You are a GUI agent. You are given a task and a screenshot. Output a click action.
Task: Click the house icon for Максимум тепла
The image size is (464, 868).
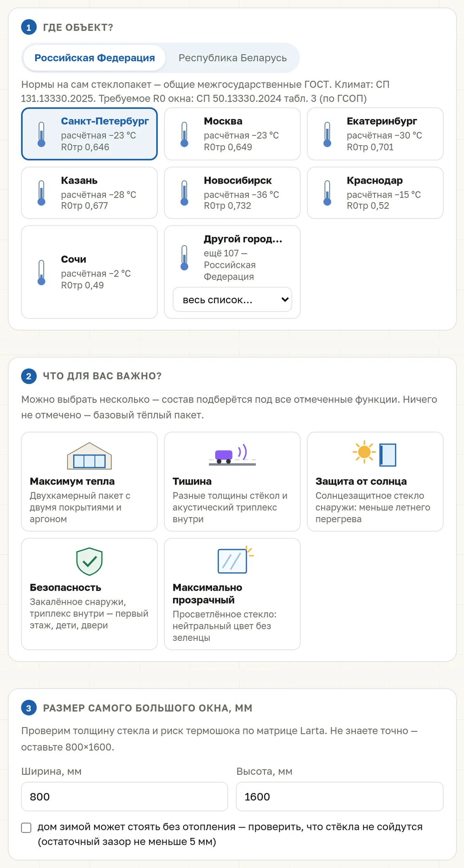click(90, 456)
